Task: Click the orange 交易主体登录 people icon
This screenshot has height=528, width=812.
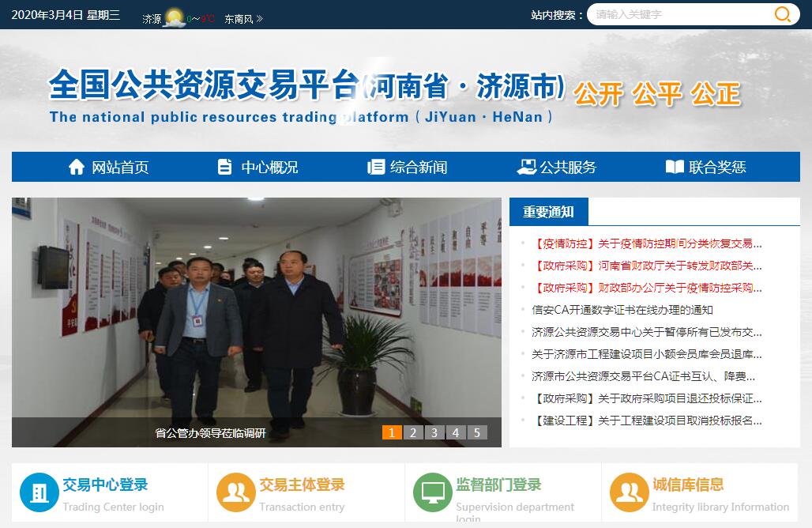Action: pos(236,492)
